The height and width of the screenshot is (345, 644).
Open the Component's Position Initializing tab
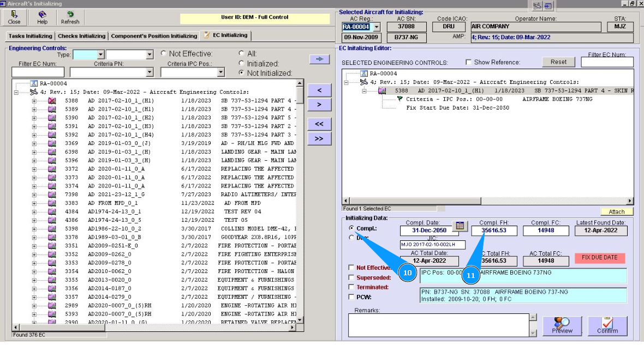pos(154,36)
